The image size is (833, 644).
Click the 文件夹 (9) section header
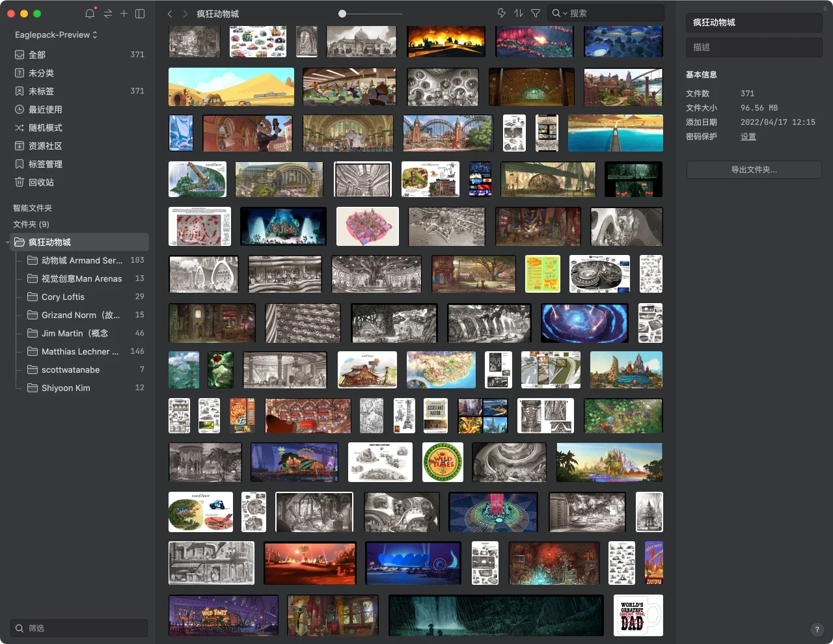click(x=31, y=224)
